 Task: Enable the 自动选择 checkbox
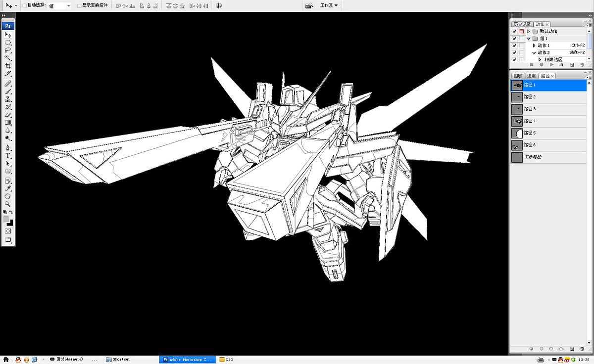pos(24,5)
